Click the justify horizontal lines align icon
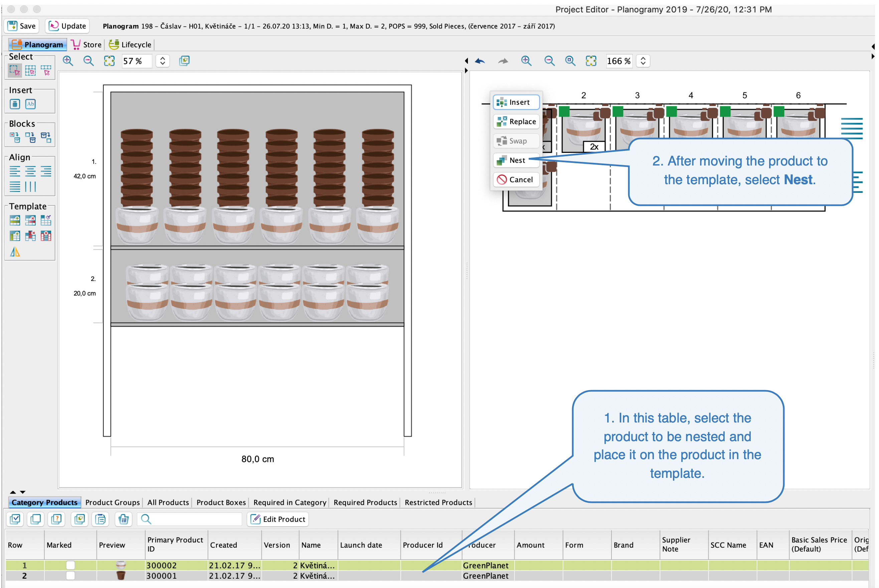Screen dimensions: 879x588 point(15,186)
